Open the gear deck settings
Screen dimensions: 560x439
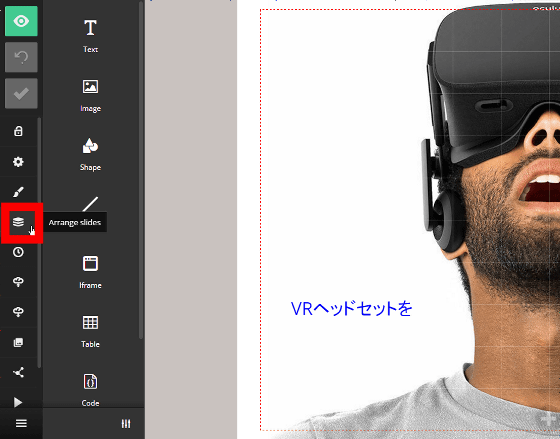point(18,162)
